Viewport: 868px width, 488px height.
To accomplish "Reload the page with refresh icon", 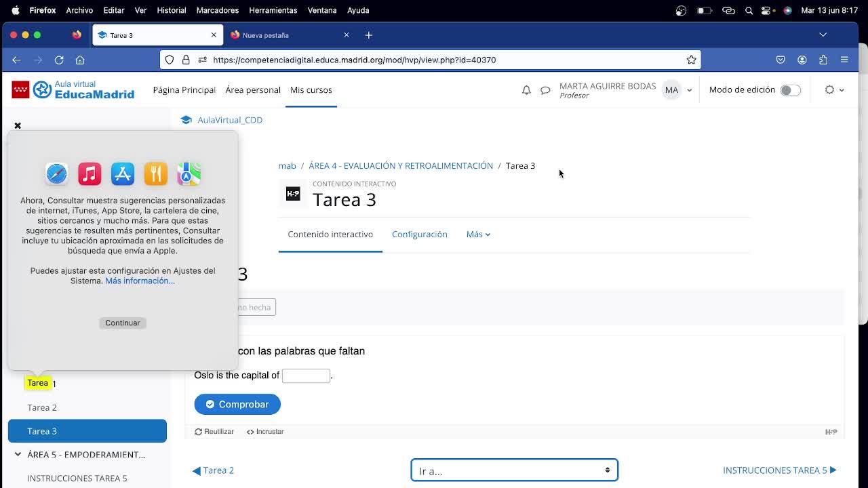I will tap(59, 60).
